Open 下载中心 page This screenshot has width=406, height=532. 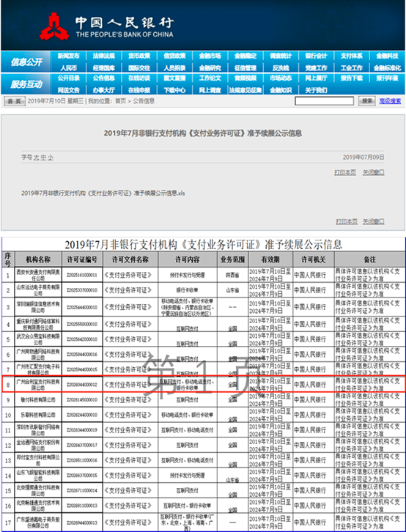click(174, 90)
